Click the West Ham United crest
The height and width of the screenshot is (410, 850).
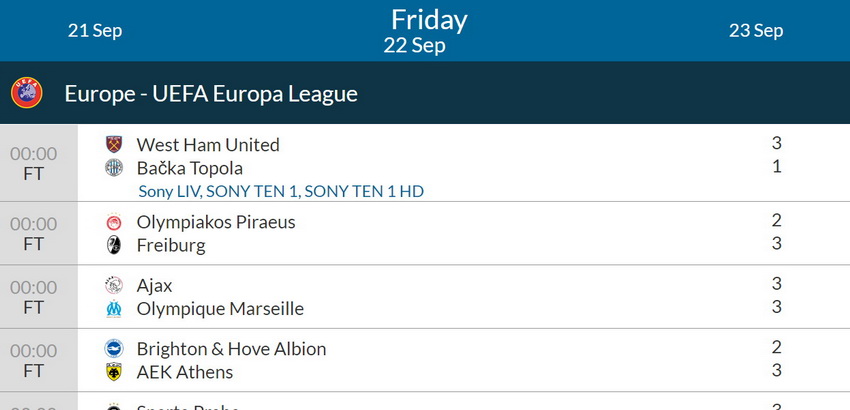114,145
